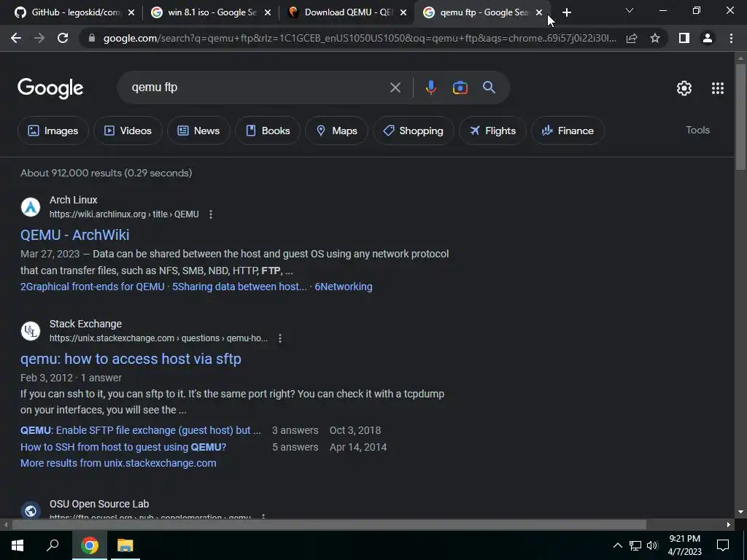Filter results by Videos
The height and width of the screenshot is (560, 747).
click(128, 131)
